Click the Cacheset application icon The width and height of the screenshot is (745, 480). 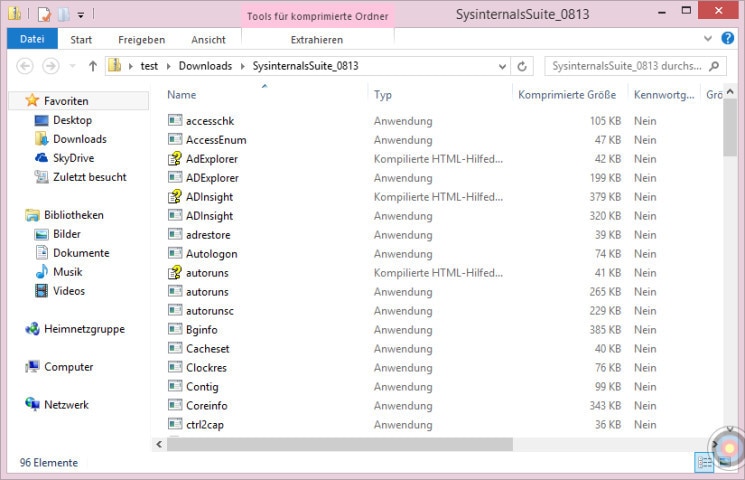click(175, 348)
